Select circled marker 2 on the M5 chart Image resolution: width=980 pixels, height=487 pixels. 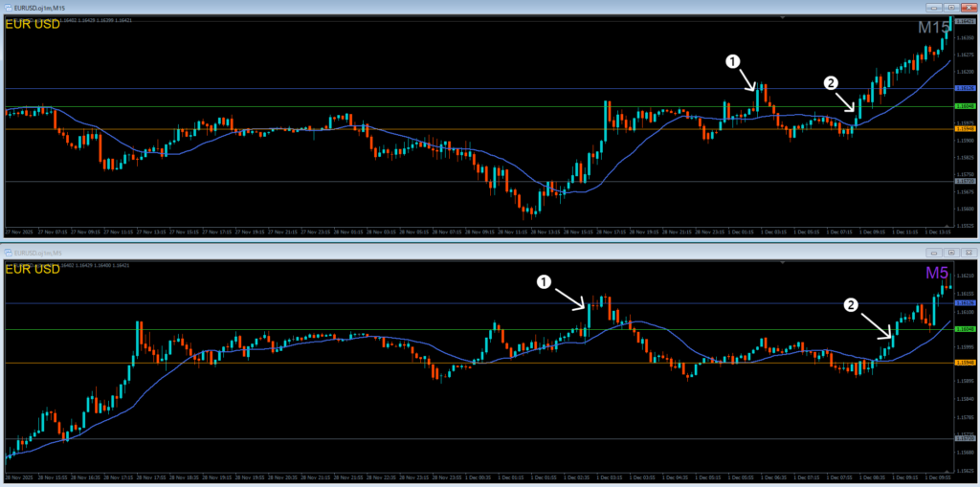tap(850, 305)
